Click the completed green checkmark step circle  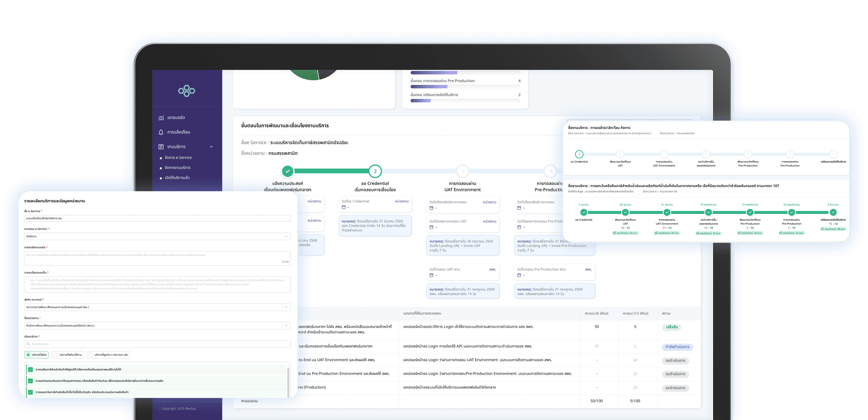click(287, 171)
